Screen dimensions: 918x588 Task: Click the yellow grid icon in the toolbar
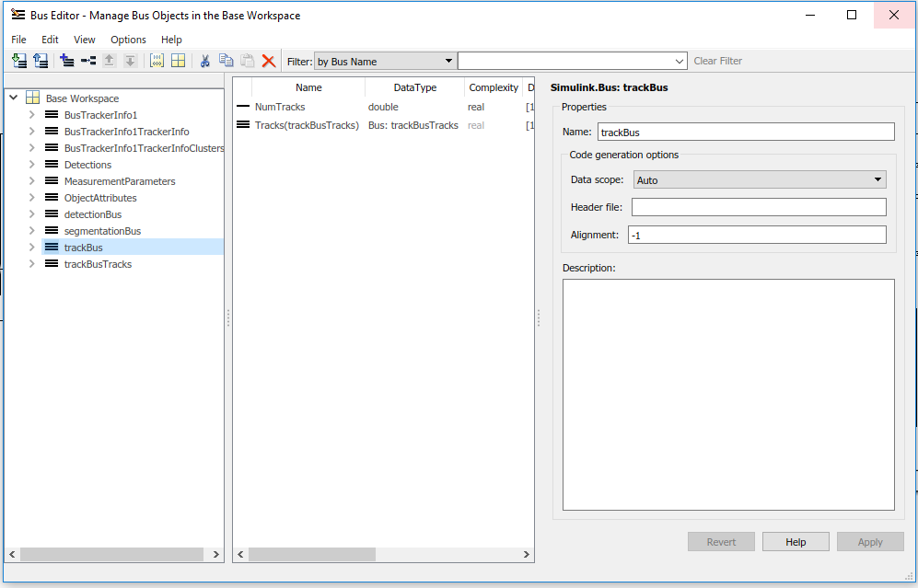pos(178,61)
